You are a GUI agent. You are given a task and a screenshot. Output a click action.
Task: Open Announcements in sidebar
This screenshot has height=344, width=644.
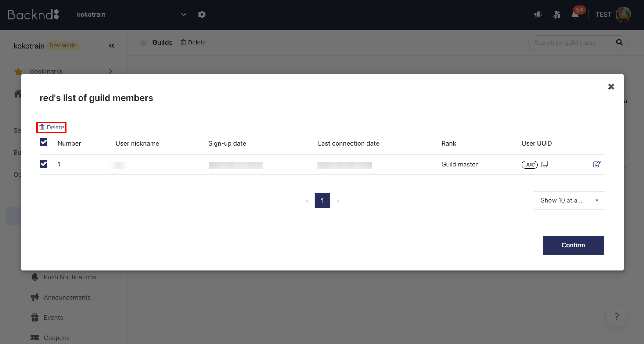point(67,298)
